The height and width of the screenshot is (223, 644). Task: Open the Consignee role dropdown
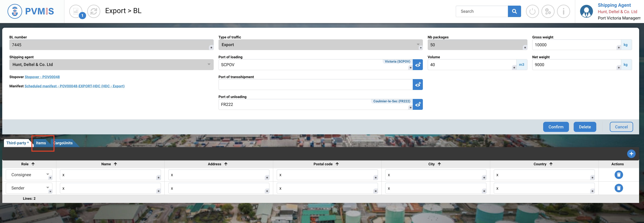coord(29,175)
